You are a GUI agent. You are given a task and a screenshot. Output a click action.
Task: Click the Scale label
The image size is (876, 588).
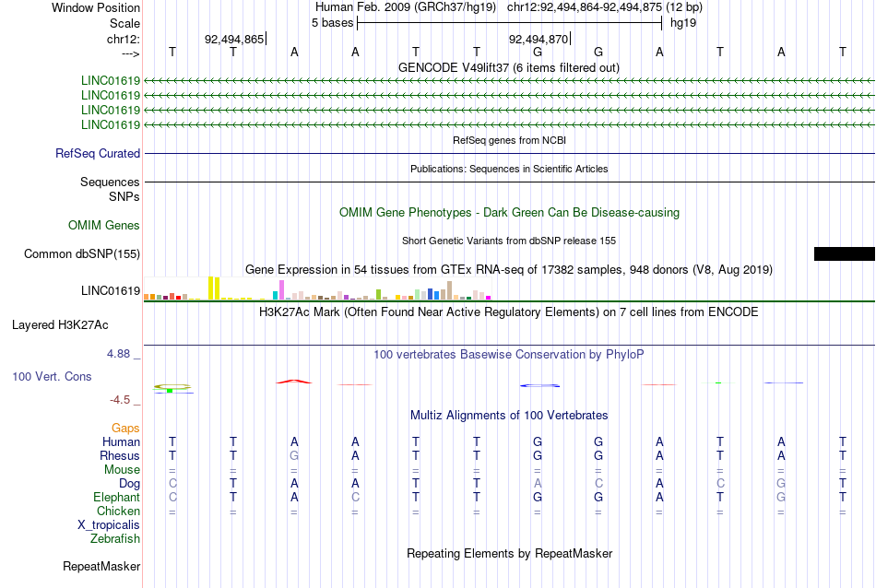pos(124,23)
